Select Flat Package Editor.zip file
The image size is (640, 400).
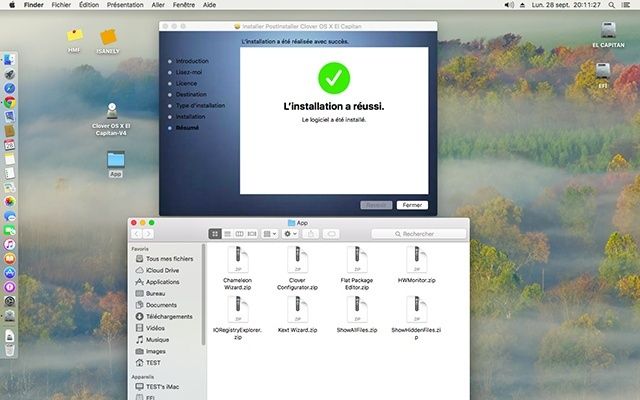tap(357, 268)
